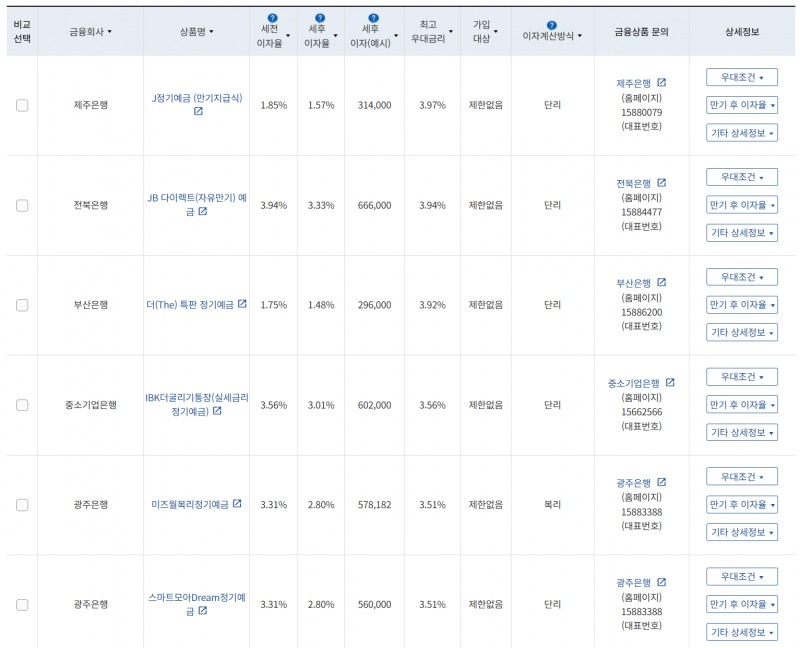The height and width of the screenshot is (648, 800).
Task: Sort by 이자계산방식 column header
Action: point(552,36)
